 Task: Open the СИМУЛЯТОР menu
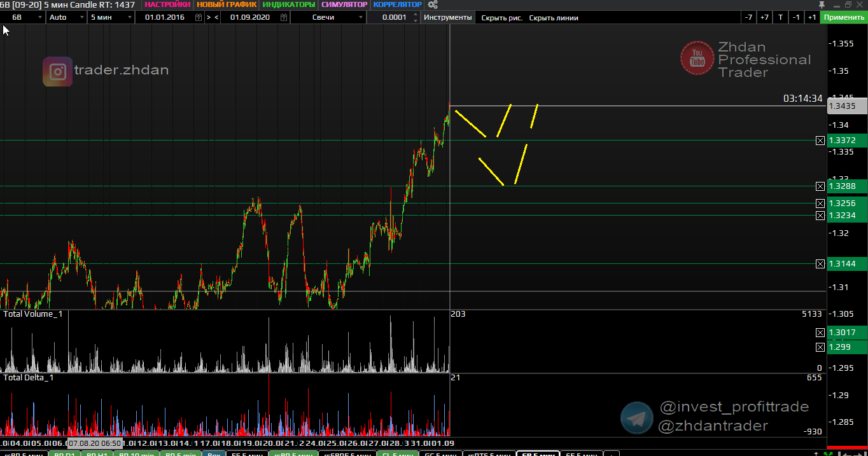[344, 4]
